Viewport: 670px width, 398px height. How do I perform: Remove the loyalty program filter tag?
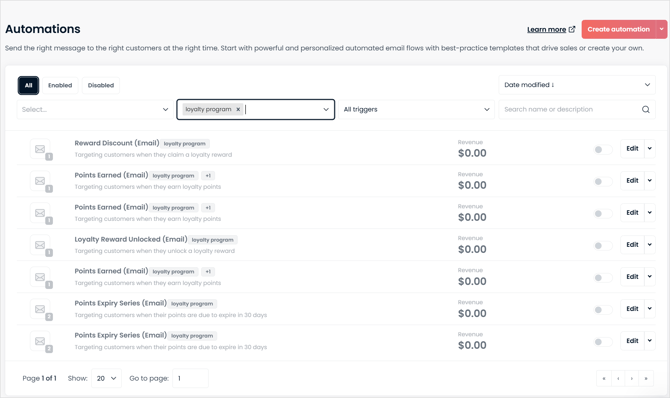(x=238, y=109)
